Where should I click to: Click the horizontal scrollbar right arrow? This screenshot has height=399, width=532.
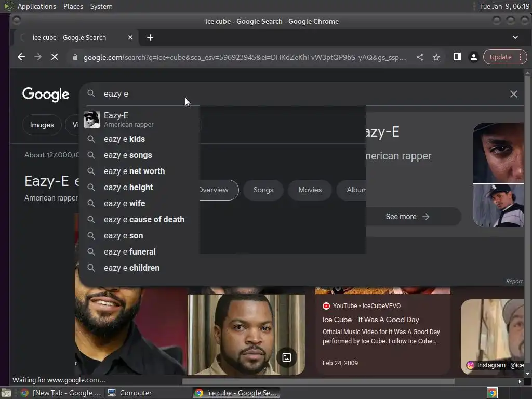coord(520,382)
